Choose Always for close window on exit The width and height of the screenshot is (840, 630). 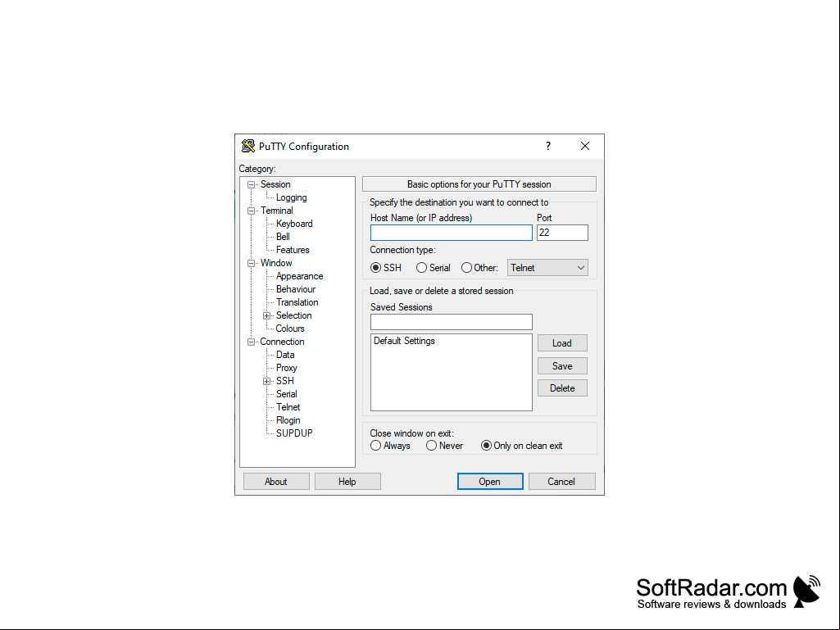tap(375, 446)
